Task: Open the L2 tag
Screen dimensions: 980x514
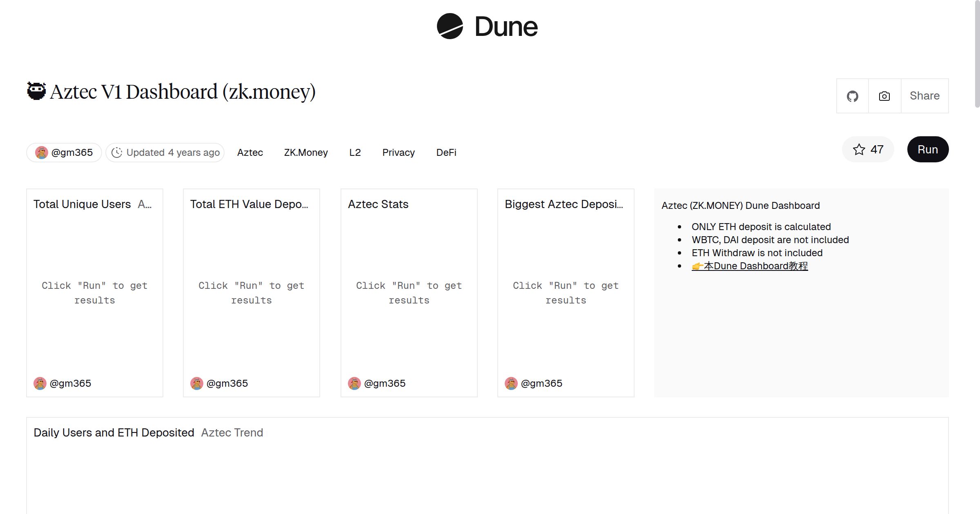Action: point(355,152)
